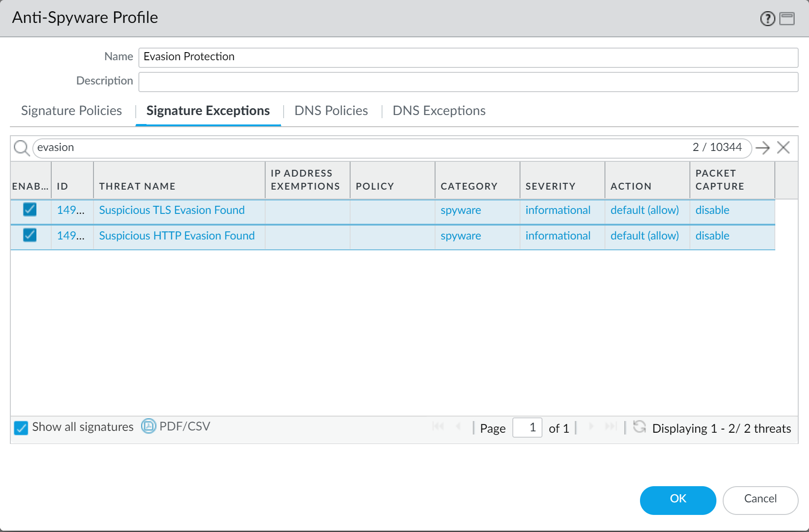Open packet capture dropdown for HTTP Evasion row
Viewport: 809px width, 532px height.
pos(712,235)
